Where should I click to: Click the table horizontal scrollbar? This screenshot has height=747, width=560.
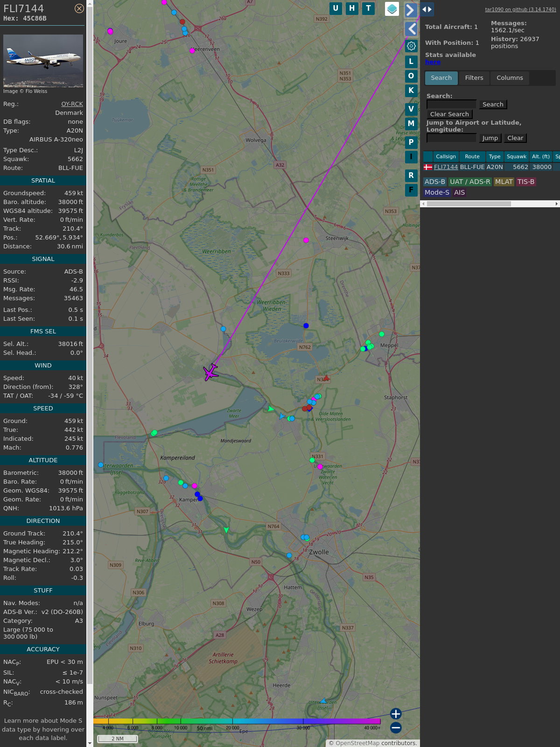point(469,204)
